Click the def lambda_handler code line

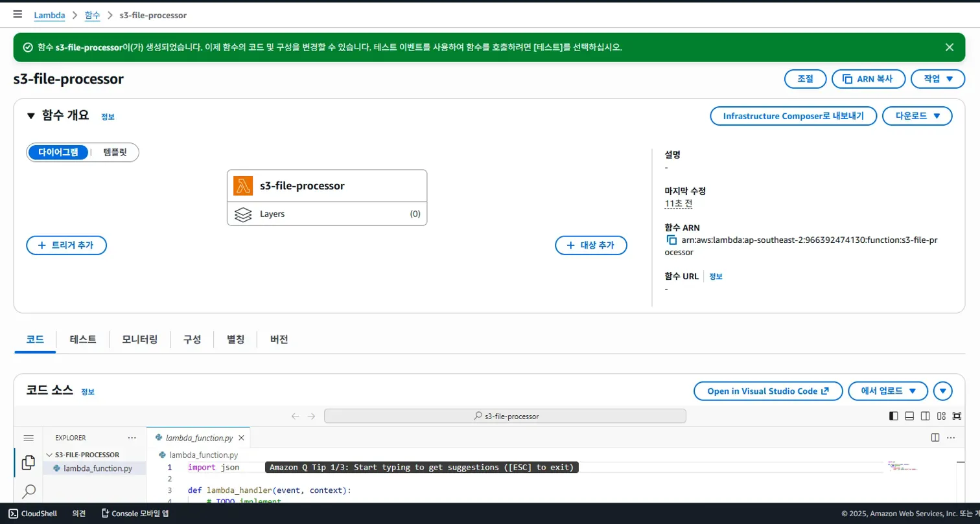click(269, 490)
